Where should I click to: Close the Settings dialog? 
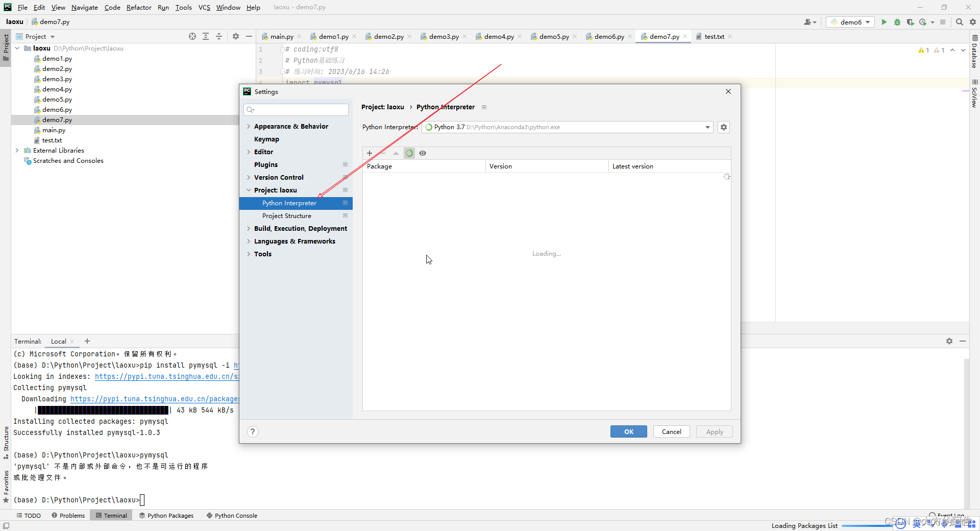click(x=728, y=91)
